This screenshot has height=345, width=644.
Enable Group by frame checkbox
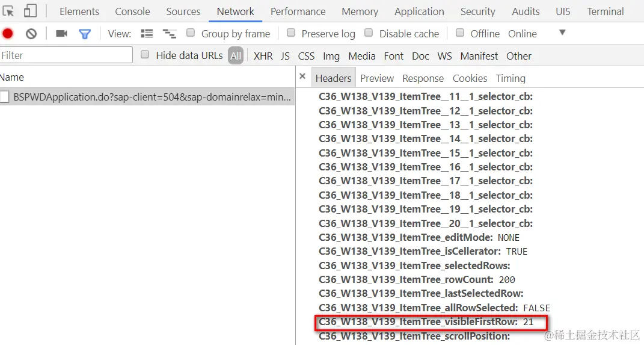[x=191, y=33]
